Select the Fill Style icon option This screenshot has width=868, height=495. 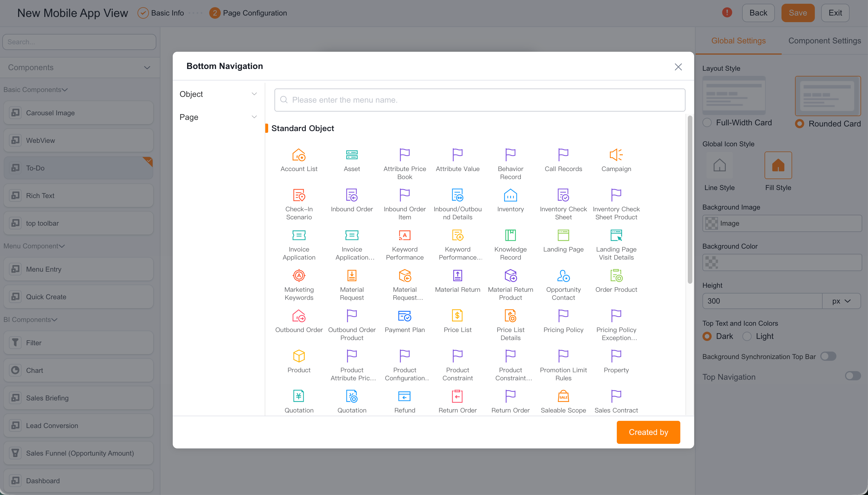[x=778, y=165]
